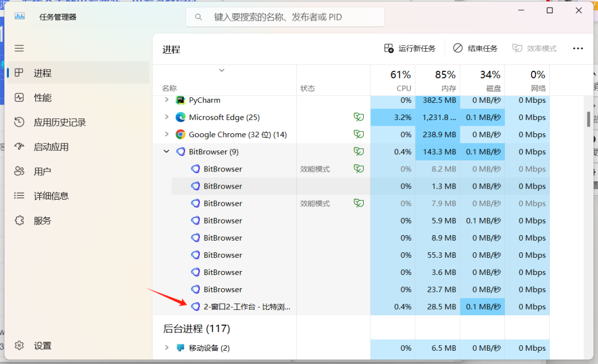Click the 238.9 MB memory cell for Chrome

(x=437, y=134)
